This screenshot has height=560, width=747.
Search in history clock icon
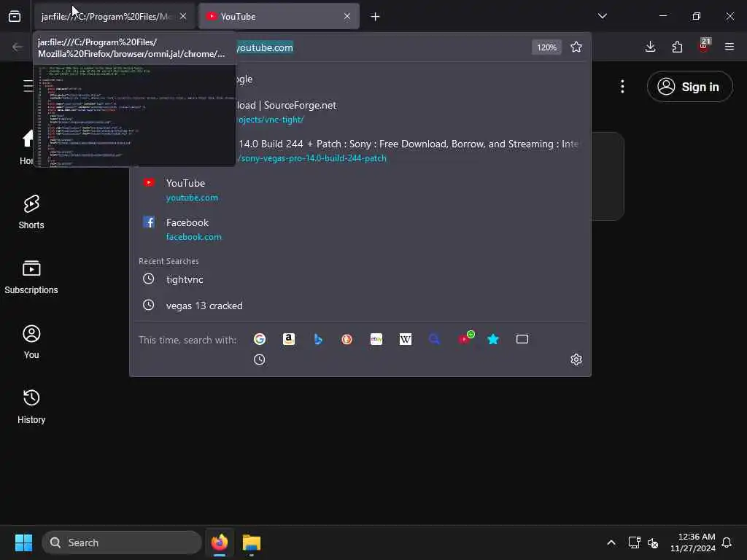[x=259, y=359]
